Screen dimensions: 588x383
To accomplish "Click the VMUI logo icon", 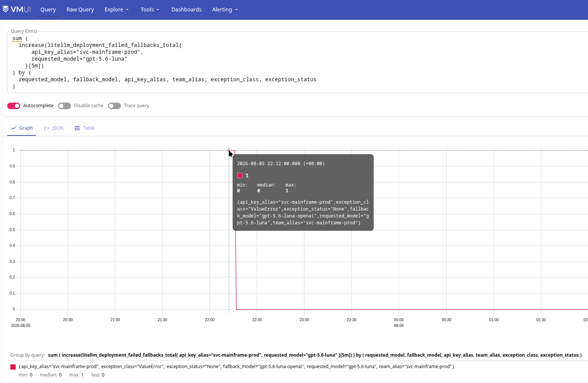I will (x=6, y=9).
